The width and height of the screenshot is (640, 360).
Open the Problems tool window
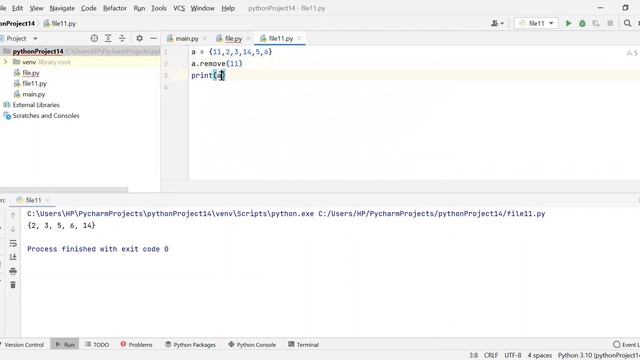(x=136, y=344)
